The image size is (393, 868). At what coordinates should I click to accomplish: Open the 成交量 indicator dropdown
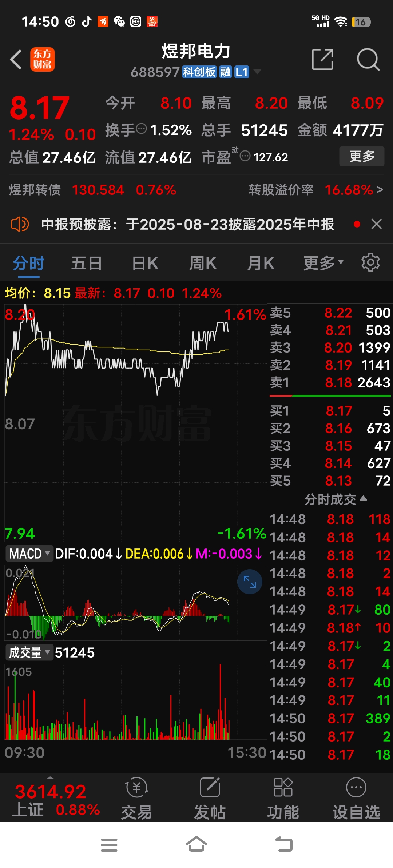tap(29, 653)
